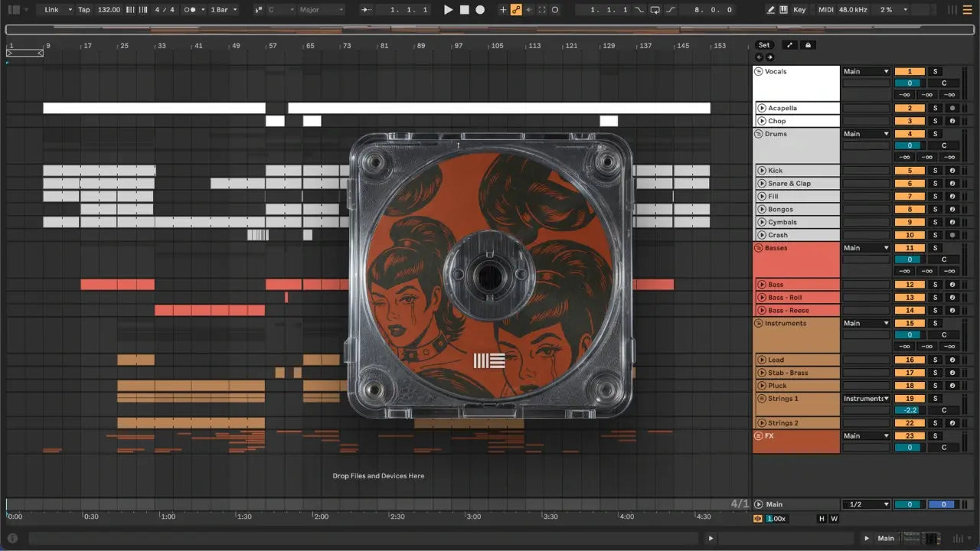Toggle track activator 12 for Bass
The height and width of the screenshot is (551, 980).
point(910,285)
